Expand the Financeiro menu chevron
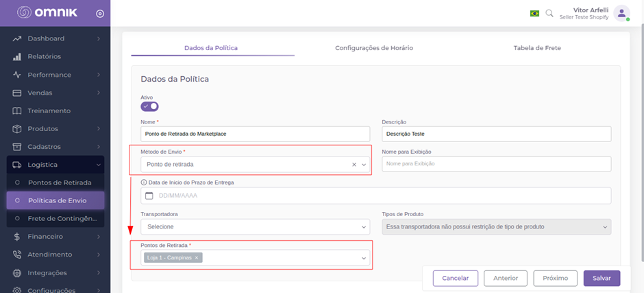The height and width of the screenshot is (293, 644). [99, 237]
